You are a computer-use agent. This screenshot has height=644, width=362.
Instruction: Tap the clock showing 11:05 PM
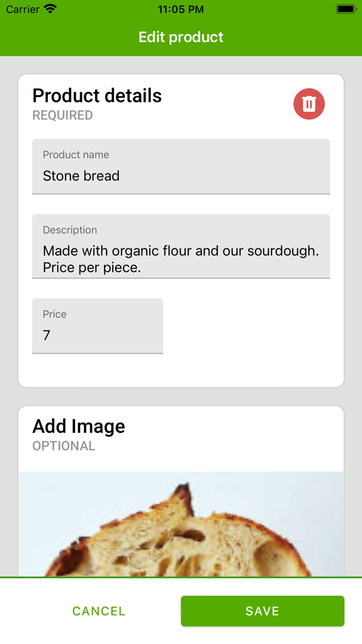coord(180,9)
